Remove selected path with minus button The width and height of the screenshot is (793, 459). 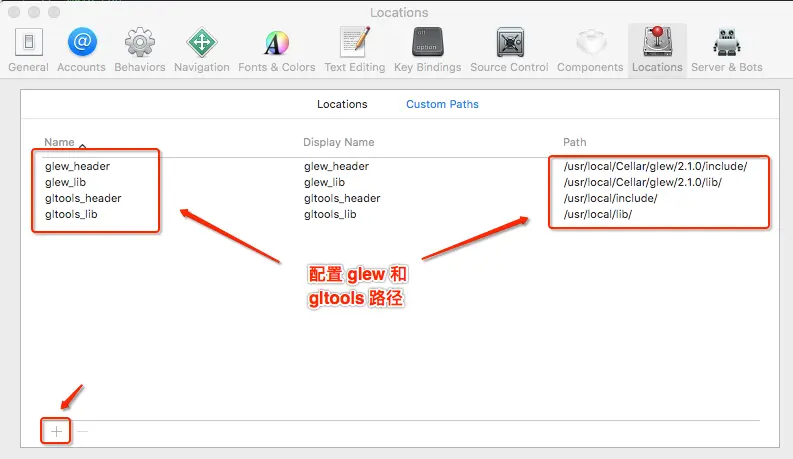83,431
